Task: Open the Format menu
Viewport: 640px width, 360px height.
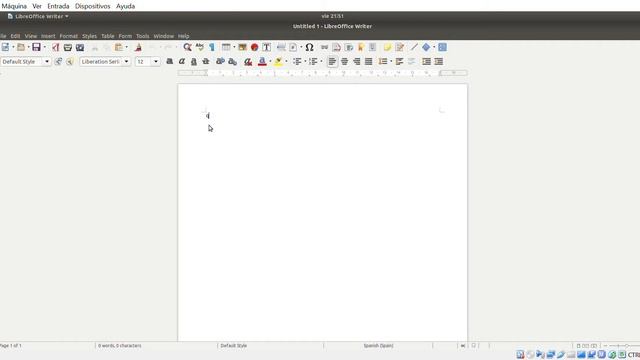Action: [69, 36]
